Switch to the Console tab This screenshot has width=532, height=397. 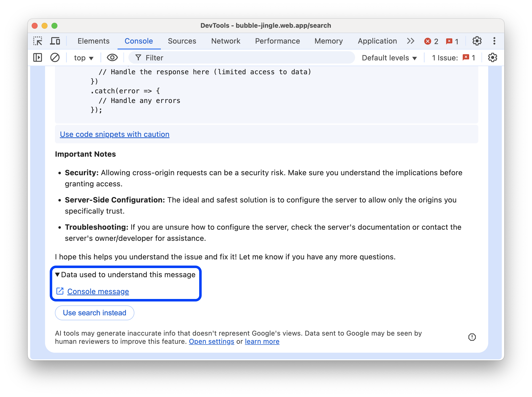(x=138, y=41)
